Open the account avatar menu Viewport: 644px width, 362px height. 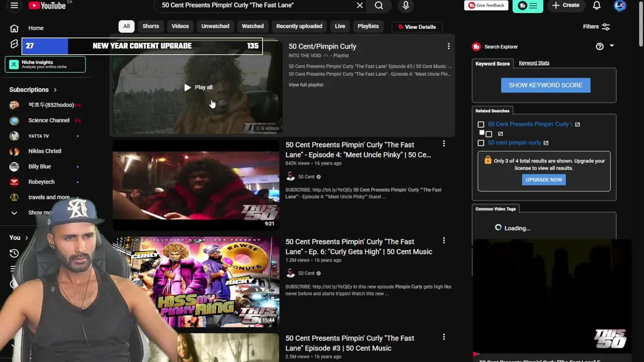[x=620, y=6]
